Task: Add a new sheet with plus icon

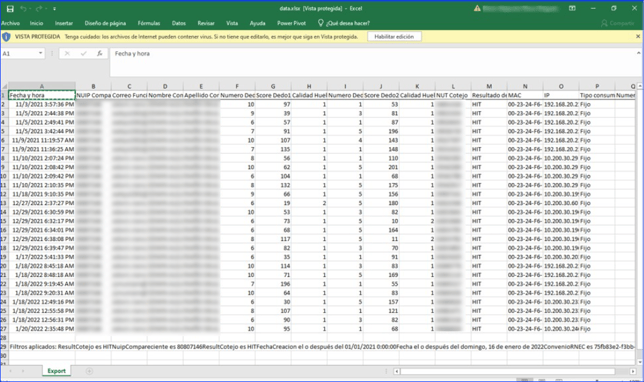Action: (89, 371)
